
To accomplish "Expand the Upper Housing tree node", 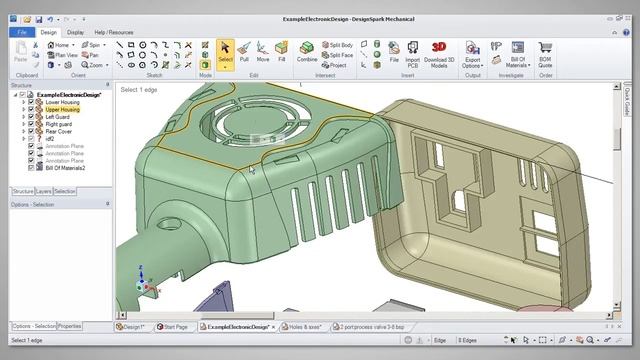I will tap(24, 109).
